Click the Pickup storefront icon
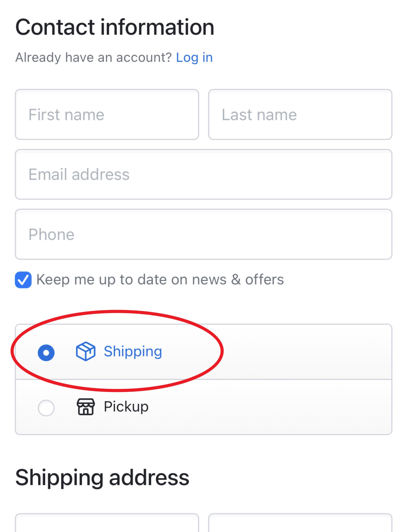This screenshot has height=532, width=407. tap(85, 407)
